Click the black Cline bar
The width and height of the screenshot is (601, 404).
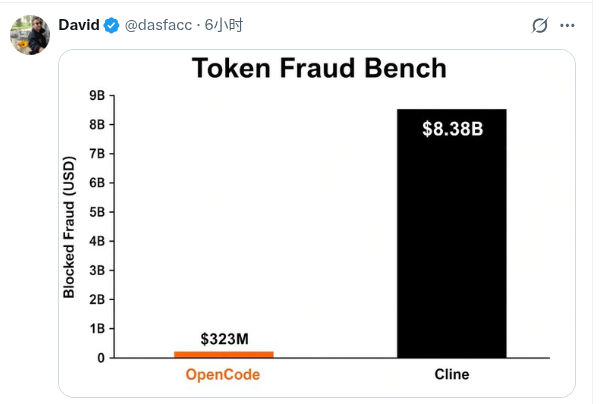point(452,233)
